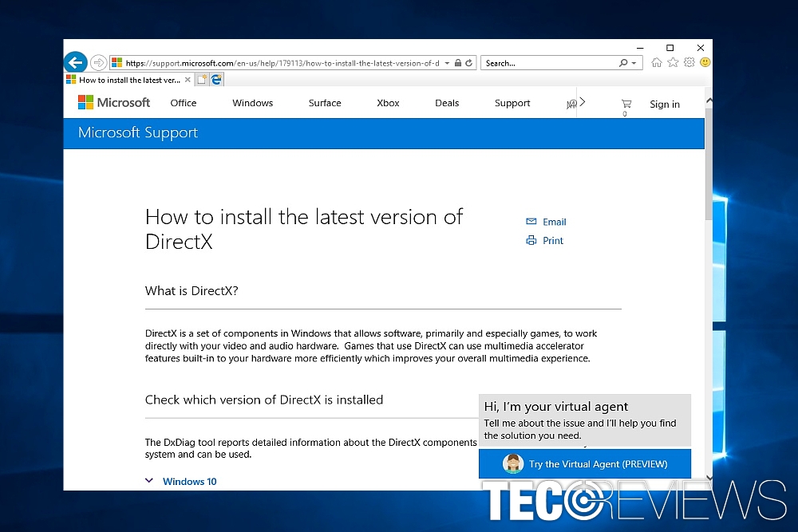Click the security lock icon in address bar
Viewport: 798px width, 532px height.
(x=458, y=63)
